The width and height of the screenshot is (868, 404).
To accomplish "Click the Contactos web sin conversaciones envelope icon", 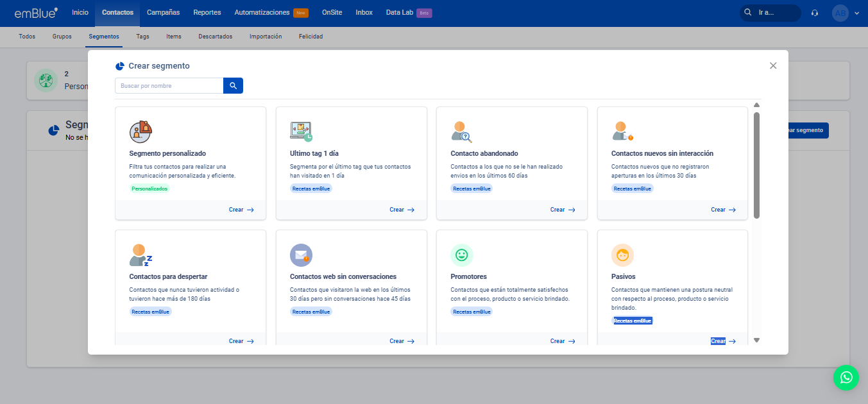I will 301,255.
